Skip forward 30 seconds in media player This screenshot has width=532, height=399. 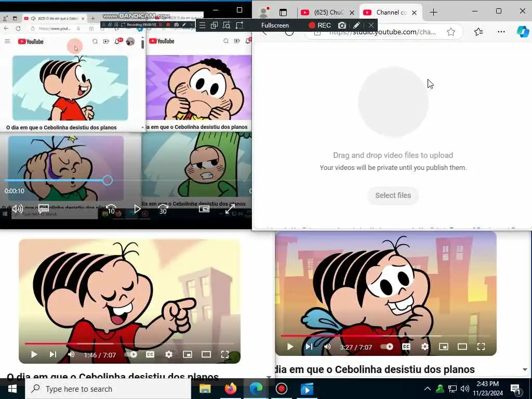(x=163, y=209)
